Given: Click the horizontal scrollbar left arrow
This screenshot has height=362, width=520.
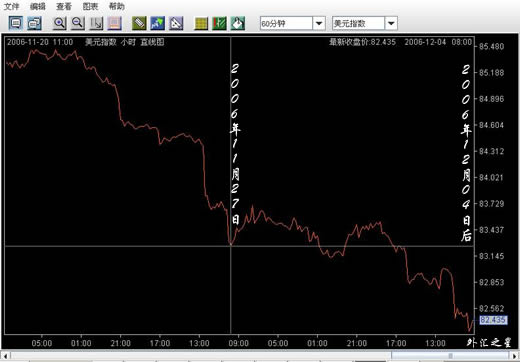Looking at the screenshot, I should (x=5, y=355).
